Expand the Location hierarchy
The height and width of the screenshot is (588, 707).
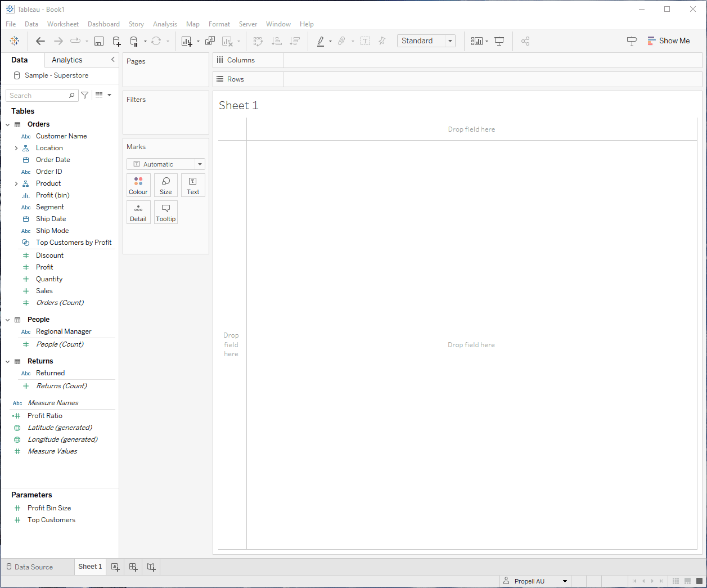tap(16, 149)
